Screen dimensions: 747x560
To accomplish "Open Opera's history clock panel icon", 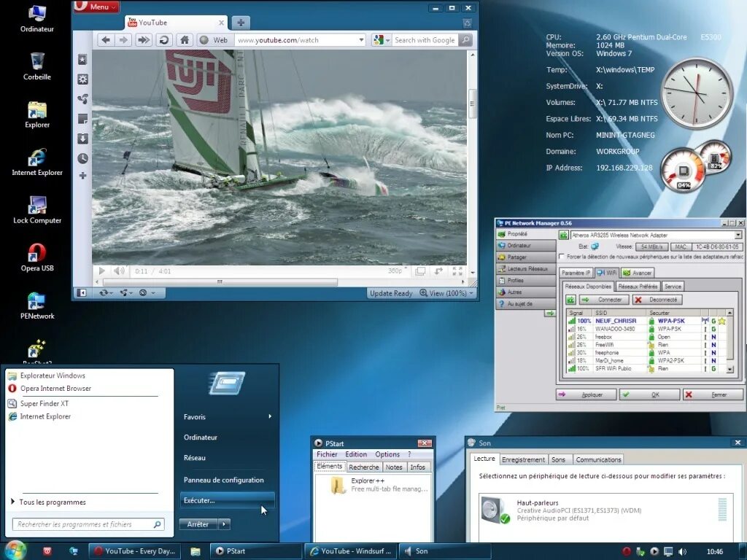I will point(82,158).
